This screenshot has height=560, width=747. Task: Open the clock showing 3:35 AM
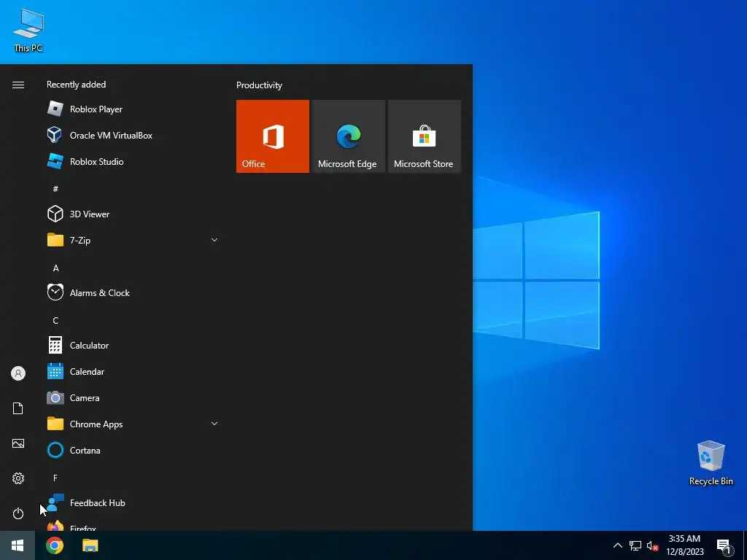click(x=684, y=545)
